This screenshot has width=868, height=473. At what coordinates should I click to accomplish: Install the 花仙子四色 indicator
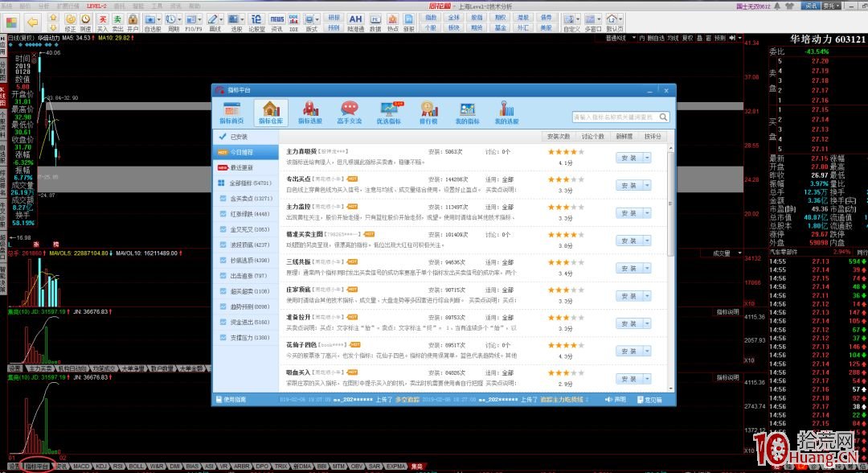click(x=629, y=352)
